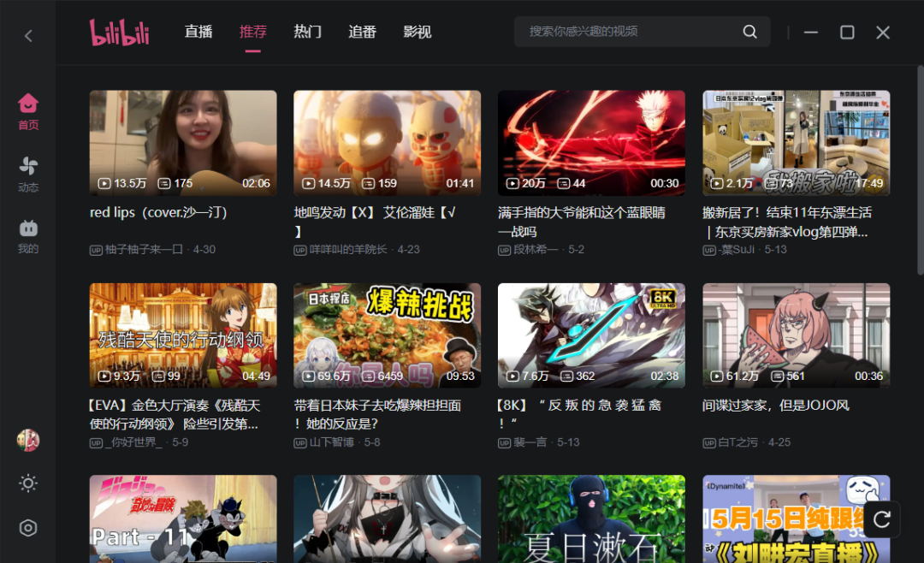Open uploader 山下智博
Image resolution: width=924 pixels, height=563 pixels.
pyautogui.click(x=331, y=442)
